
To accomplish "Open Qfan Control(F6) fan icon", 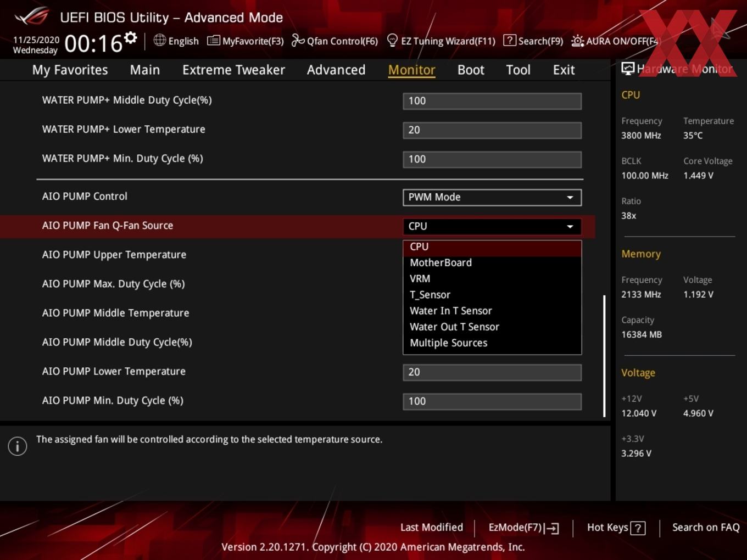I will pos(298,41).
